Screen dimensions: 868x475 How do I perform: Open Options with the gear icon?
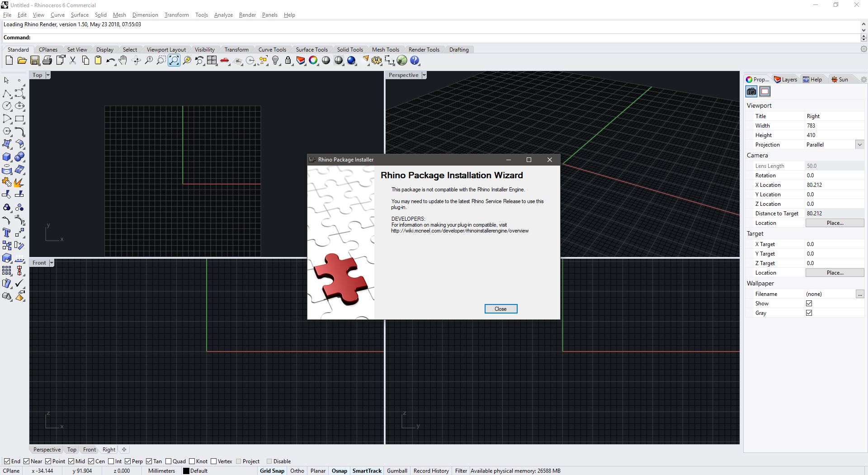pyautogui.click(x=377, y=61)
